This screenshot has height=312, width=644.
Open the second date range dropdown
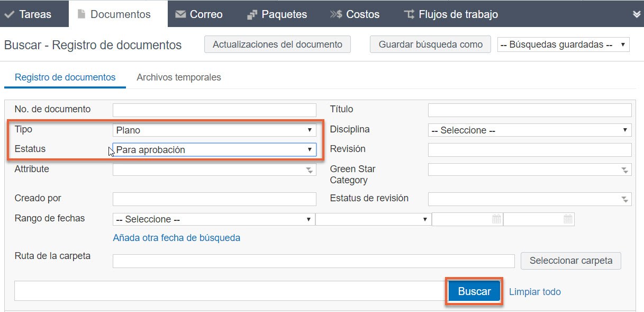point(374,219)
